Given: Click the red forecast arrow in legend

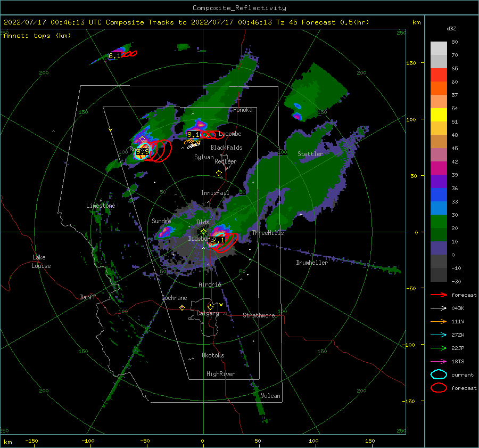Looking at the screenshot, I should pyautogui.click(x=439, y=295).
